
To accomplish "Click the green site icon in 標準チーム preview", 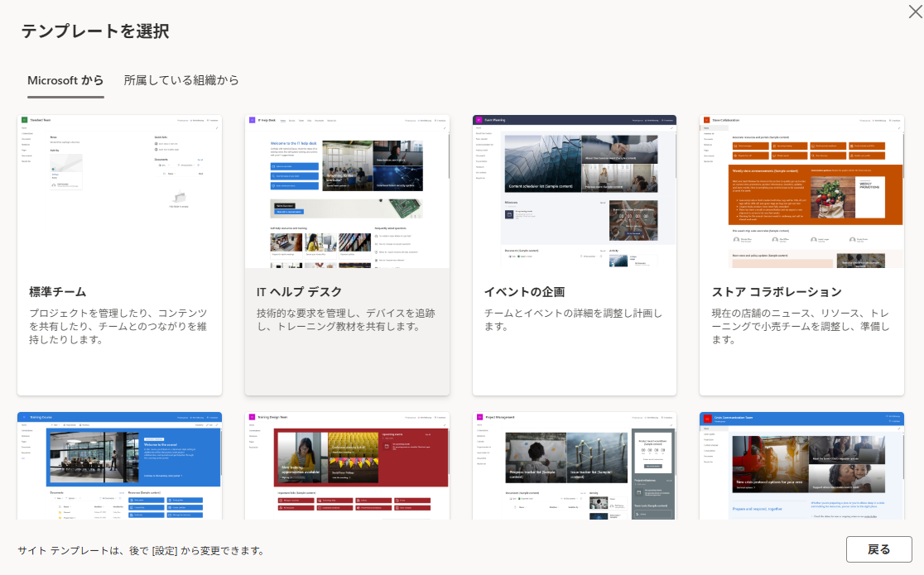I will click(24, 120).
